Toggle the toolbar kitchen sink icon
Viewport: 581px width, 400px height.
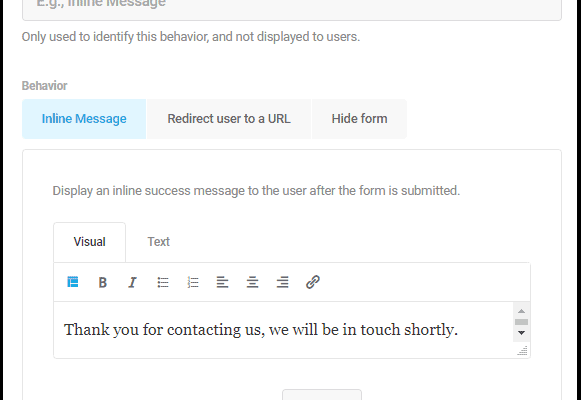pyautogui.click(x=73, y=282)
